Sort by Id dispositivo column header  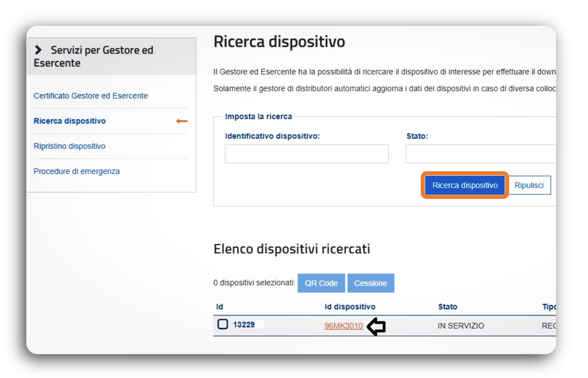[x=350, y=307]
